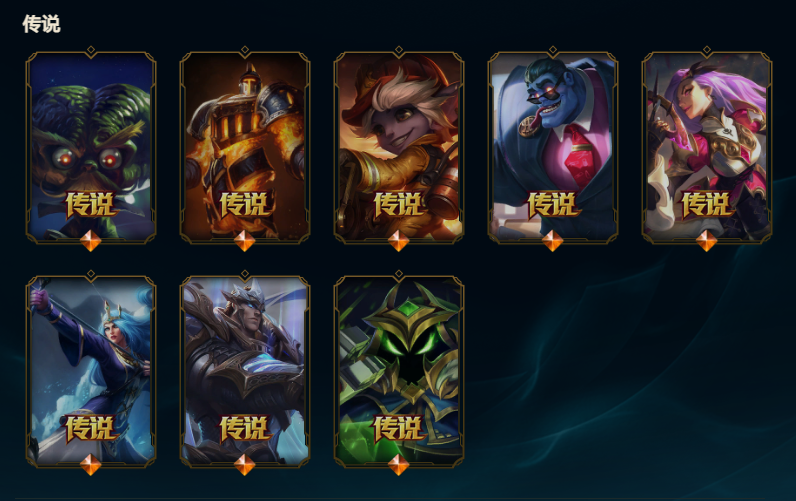Click the orange gem under the blue-haired archer card

tap(91, 464)
